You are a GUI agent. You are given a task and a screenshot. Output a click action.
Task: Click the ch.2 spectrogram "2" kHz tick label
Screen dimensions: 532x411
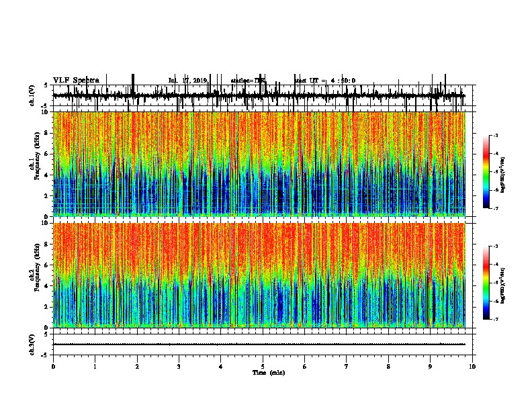tap(47, 307)
